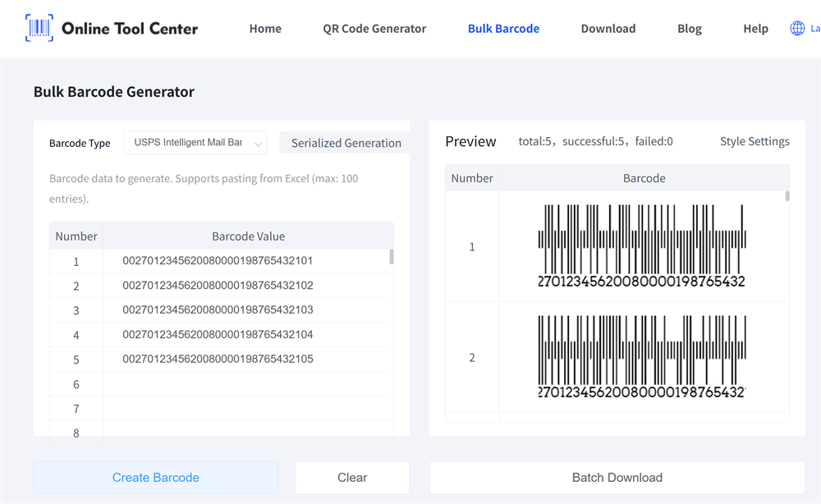The width and height of the screenshot is (821, 504).
Task: Open the language globe icon
Action: click(797, 27)
